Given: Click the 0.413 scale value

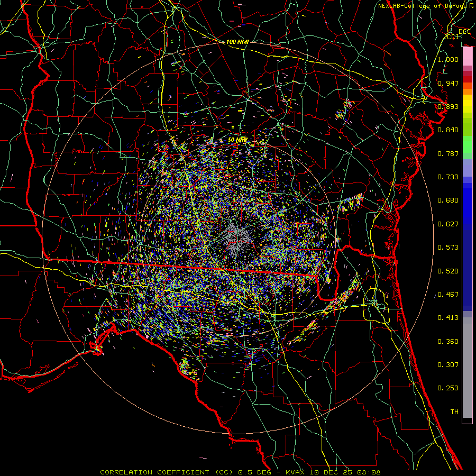Looking at the screenshot, I should click(x=448, y=318).
